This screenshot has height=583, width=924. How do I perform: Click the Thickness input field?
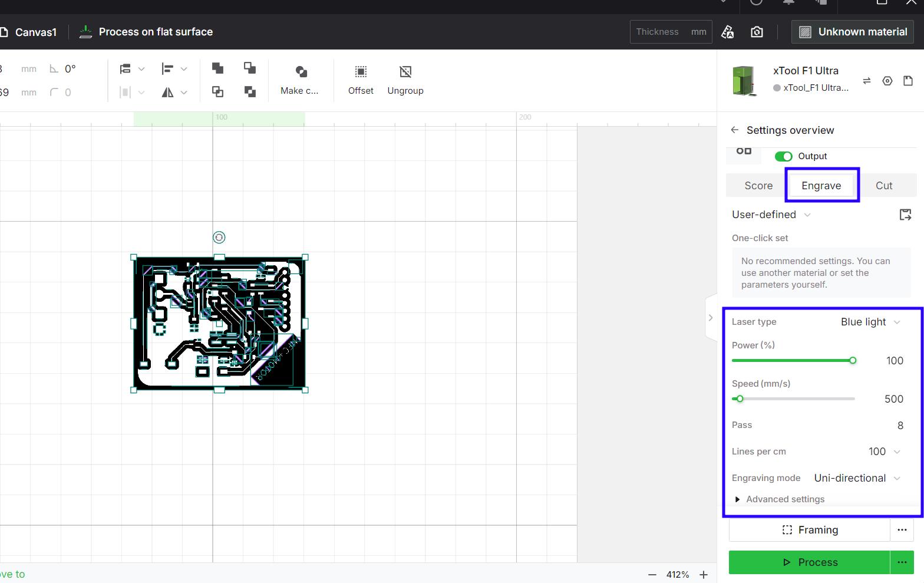pos(671,32)
